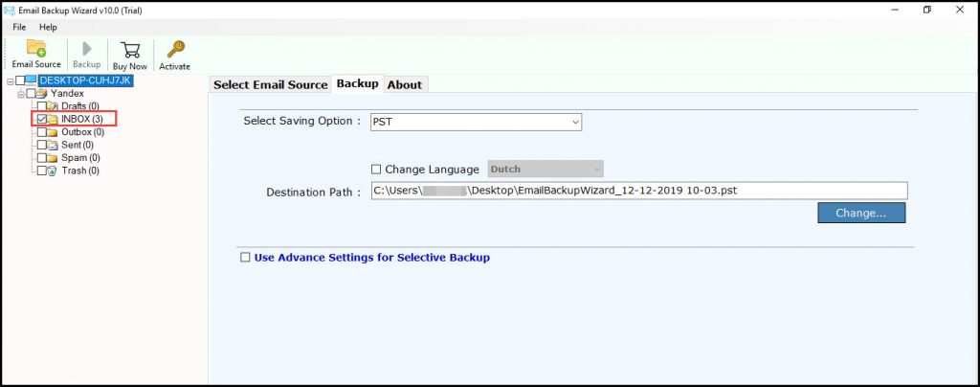Screen dimensions: 980x387
Task: Open the Dutch language dropdown
Action: point(546,170)
